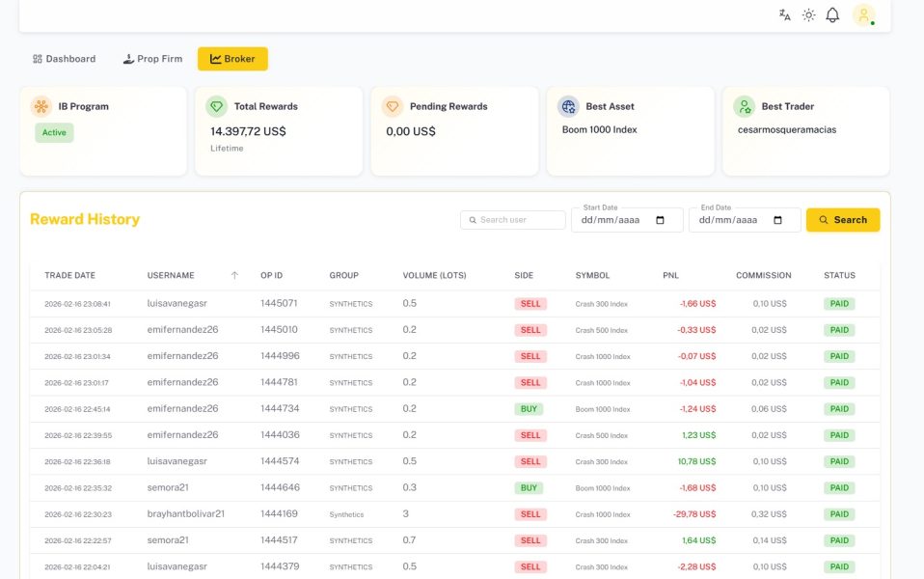Open the language translation icon
Viewport: 924px width, 579px height.
(785, 15)
